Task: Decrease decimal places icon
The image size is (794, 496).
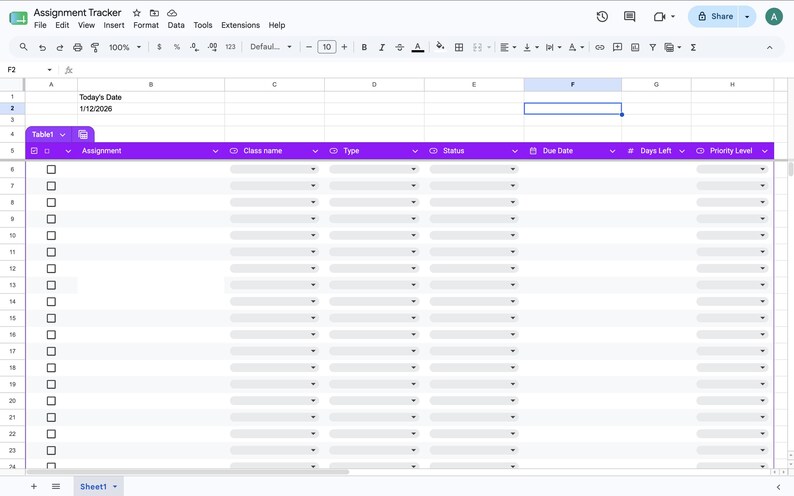Action: (x=194, y=47)
